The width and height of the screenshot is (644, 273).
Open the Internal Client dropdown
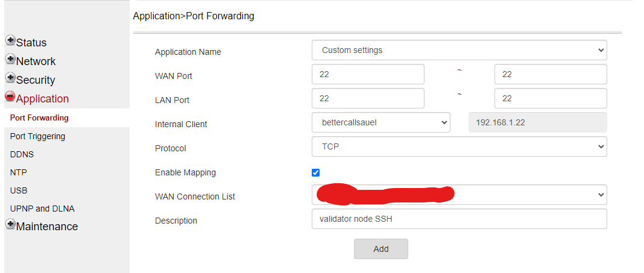380,122
